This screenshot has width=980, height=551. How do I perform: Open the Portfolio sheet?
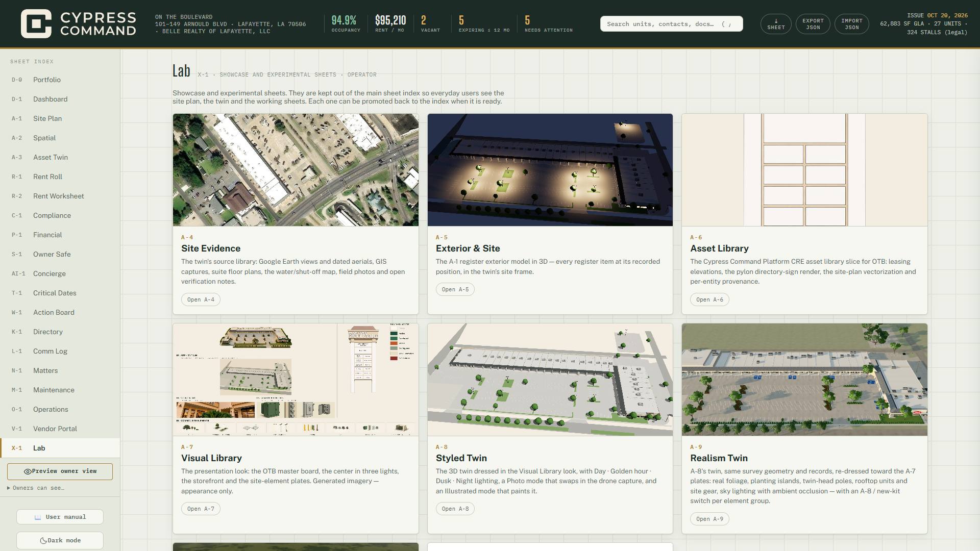point(60,80)
